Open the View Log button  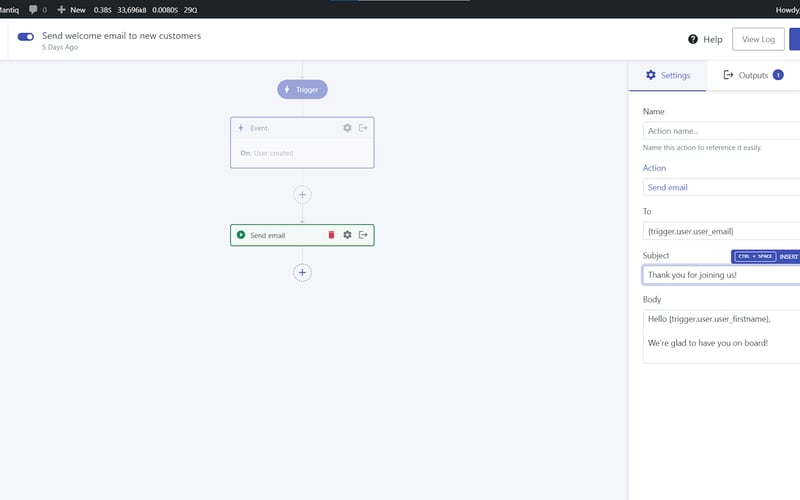758,39
